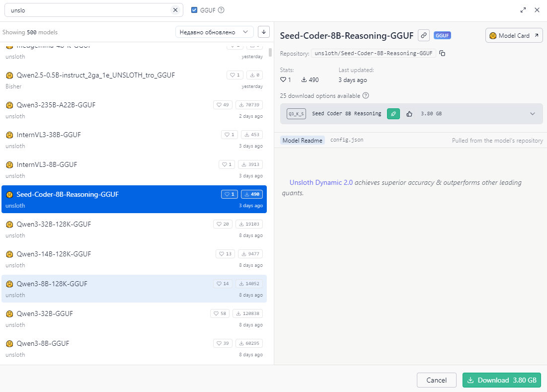The height and width of the screenshot is (392, 547).
Task: Click likes badge on Seed-Coder-8B-Reasoning-GGUF row
Action: [x=230, y=194]
